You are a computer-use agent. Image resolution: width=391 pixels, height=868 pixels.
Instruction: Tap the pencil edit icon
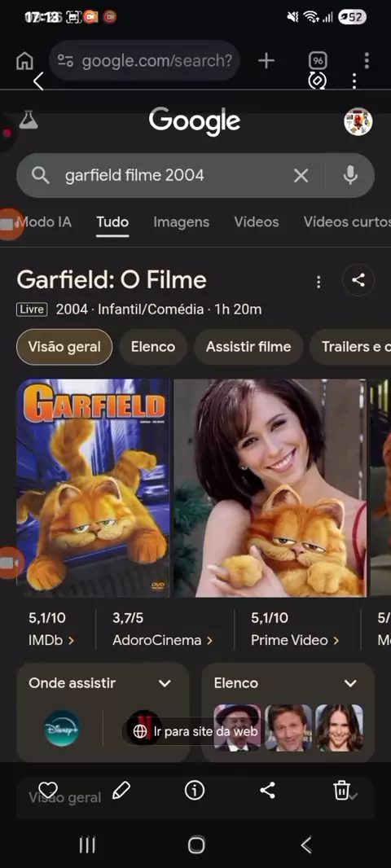(x=121, y=791)
